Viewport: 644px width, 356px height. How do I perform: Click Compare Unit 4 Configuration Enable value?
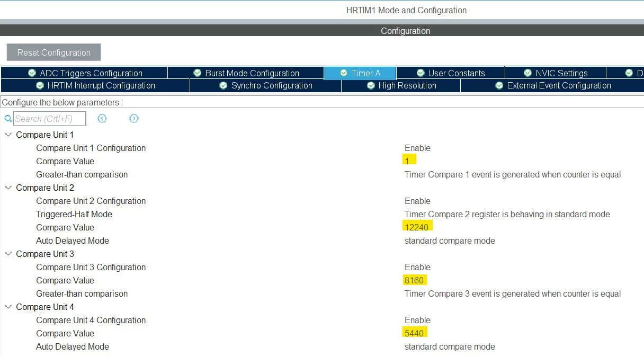[417, 320]
